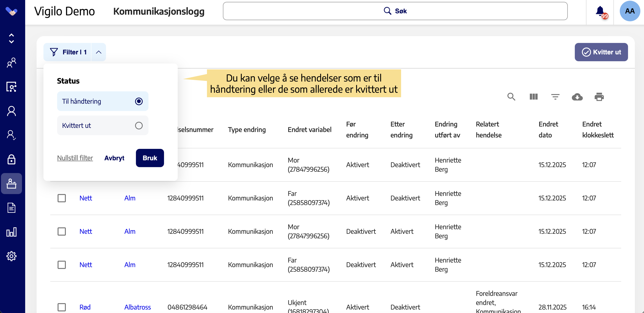Open the person-with-checkmark sidebar icon
The width and height of the screenshot is (644, 313).
click(11, 135)
